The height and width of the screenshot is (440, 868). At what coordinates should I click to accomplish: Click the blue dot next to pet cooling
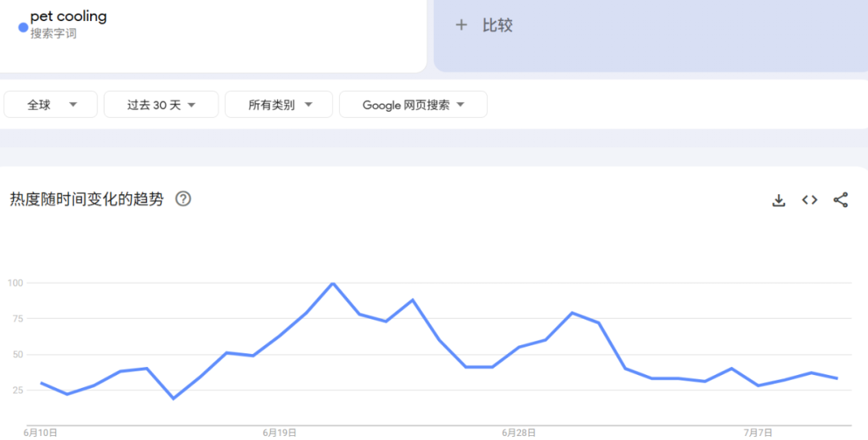[x=23, y=27]
